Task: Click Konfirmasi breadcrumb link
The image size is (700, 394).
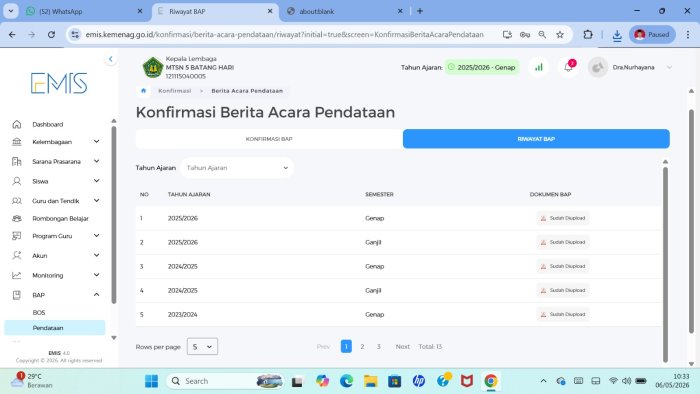Action: coord(175,91)
